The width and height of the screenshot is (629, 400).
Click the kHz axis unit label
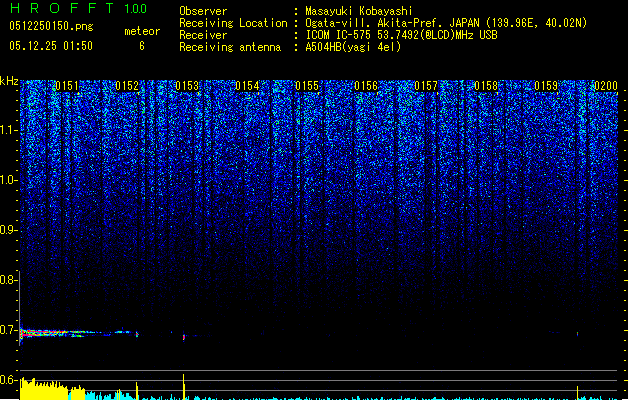pyautogui.click(x=9, y=81)
